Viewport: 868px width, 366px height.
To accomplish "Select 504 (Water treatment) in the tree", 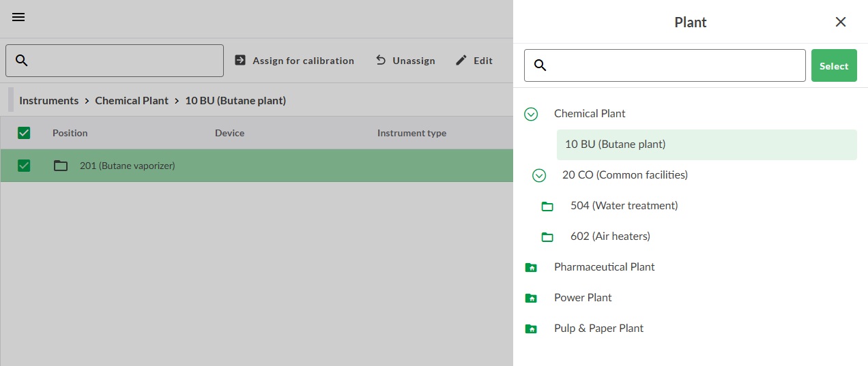I will coord(624,206).
